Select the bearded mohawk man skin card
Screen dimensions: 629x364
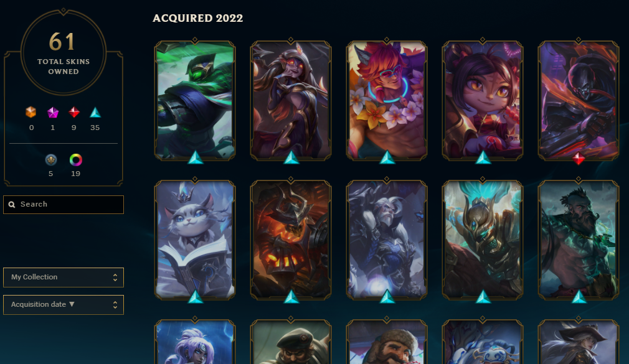[x=579, y=240]
